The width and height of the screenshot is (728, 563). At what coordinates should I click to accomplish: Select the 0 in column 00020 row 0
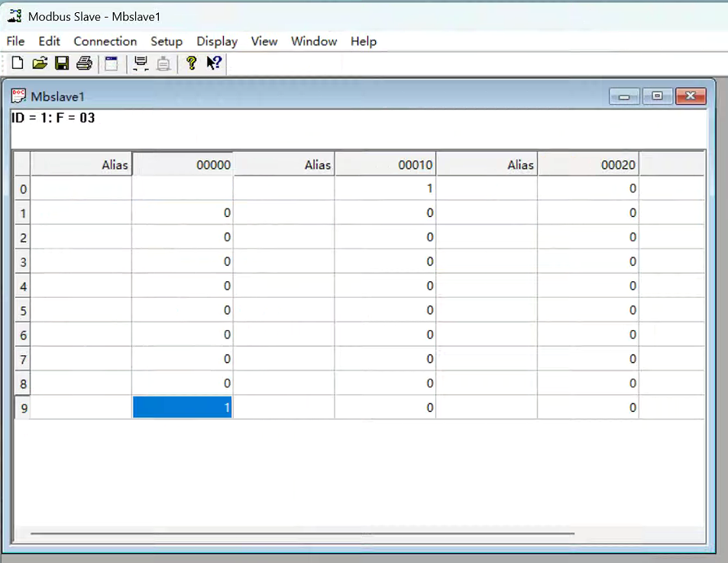pos(588,189)
